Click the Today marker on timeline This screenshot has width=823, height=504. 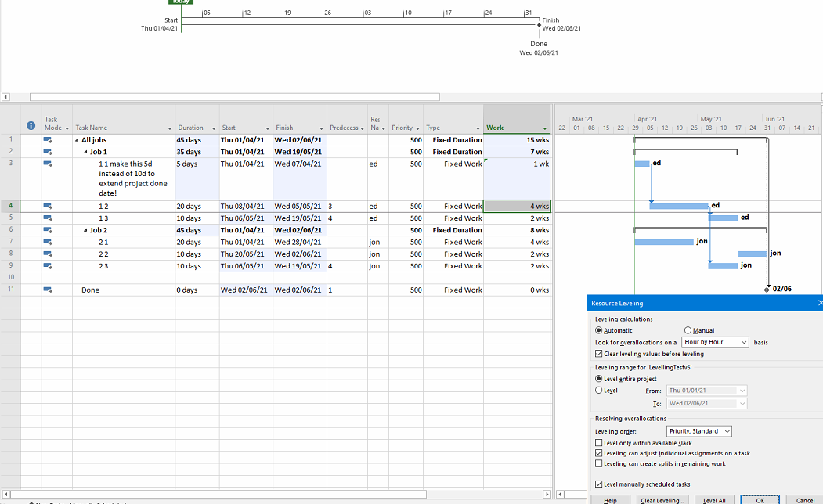coord(181,2)
